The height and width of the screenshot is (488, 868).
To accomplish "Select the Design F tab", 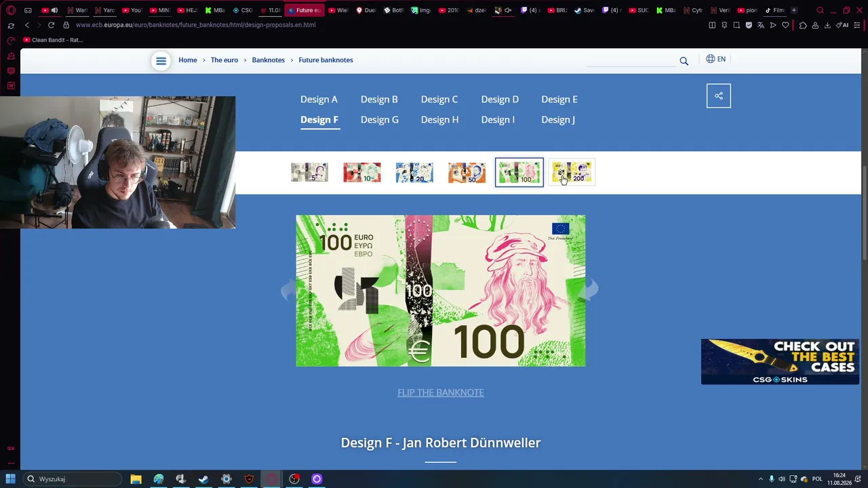I will coord(319,119).
